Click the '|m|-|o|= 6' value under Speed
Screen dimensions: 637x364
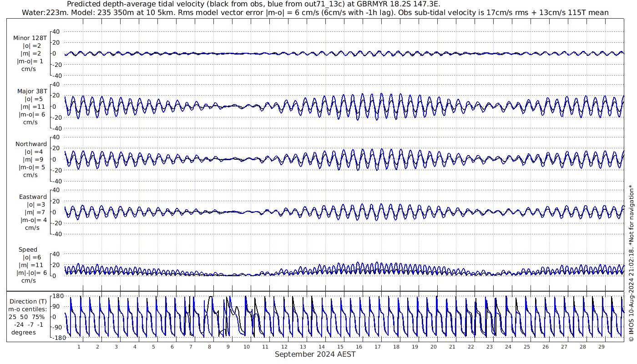32,273
